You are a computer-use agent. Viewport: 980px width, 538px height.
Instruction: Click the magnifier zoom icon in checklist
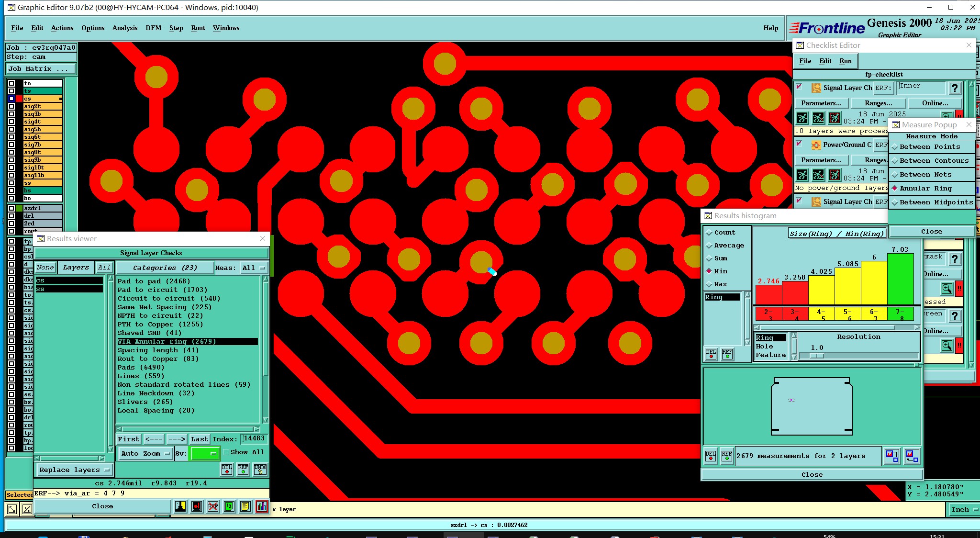[x=947, y=289]
